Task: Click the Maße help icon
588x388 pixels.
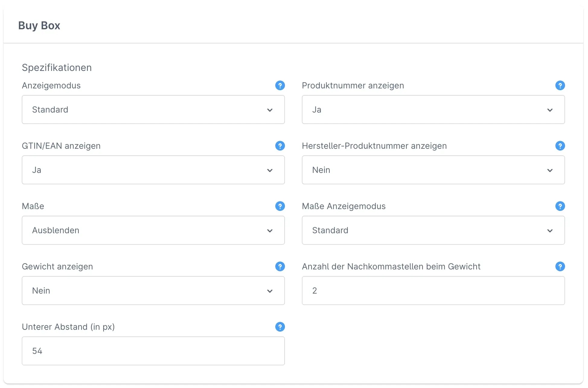Action: point(280,206)
